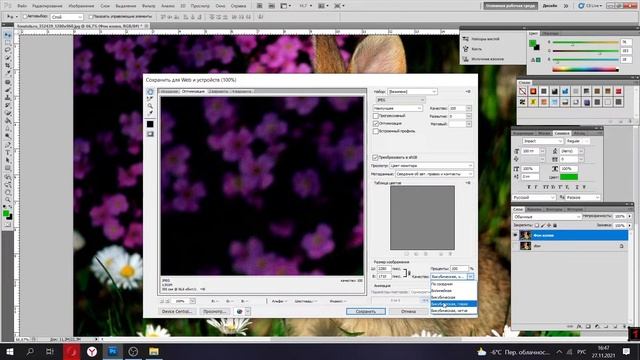The image size is (640, 360).
Task: Switch to the Original tab
Action: (169, 91)
